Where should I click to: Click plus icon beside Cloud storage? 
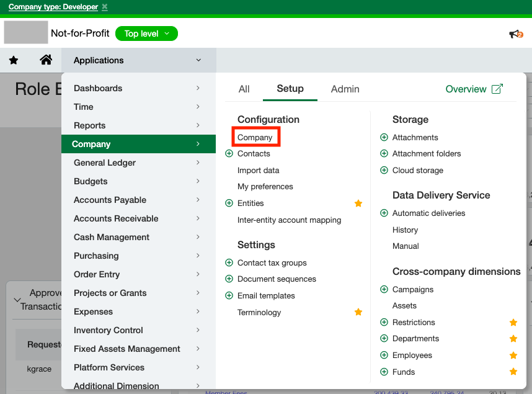click(x=384, y=170)
